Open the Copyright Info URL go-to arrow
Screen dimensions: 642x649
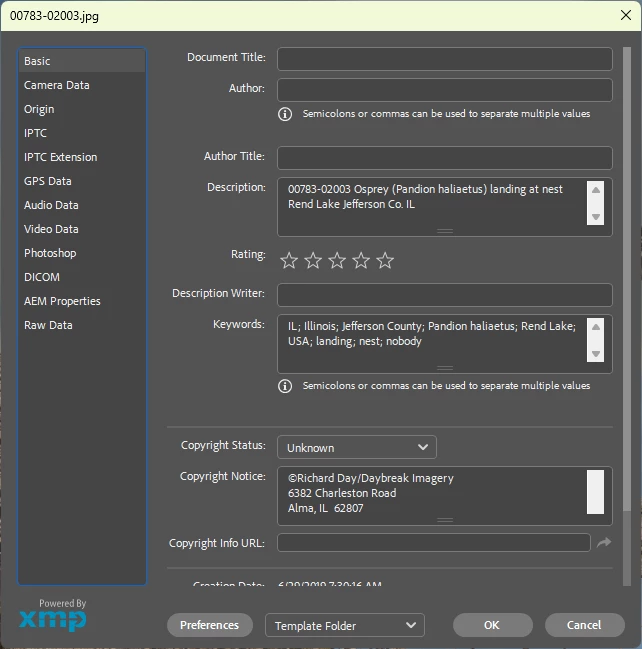click(604, 542)
